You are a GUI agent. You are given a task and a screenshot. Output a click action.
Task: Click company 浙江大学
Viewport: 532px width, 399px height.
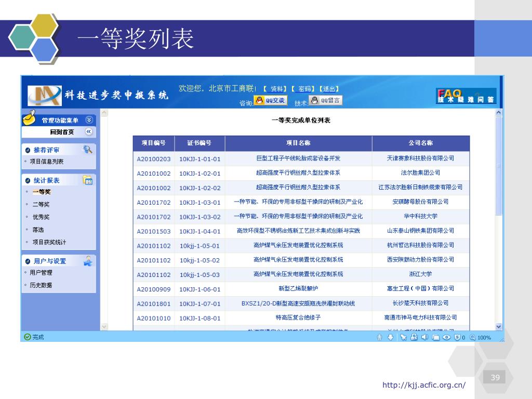(x=420, y=274)
